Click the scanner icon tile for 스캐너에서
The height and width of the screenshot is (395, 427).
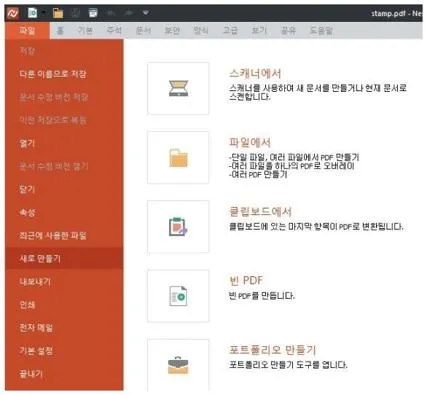pyautogui.click(x=178, y=88)
